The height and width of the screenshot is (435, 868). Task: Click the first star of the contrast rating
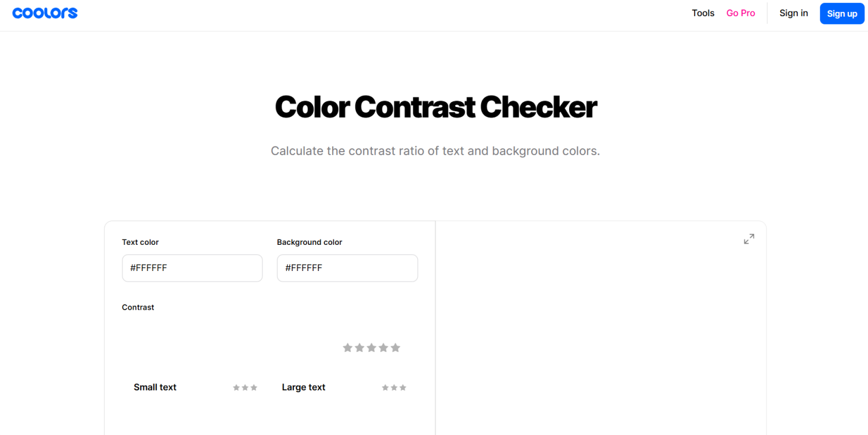pyautogui.click(x=348, y=348)
